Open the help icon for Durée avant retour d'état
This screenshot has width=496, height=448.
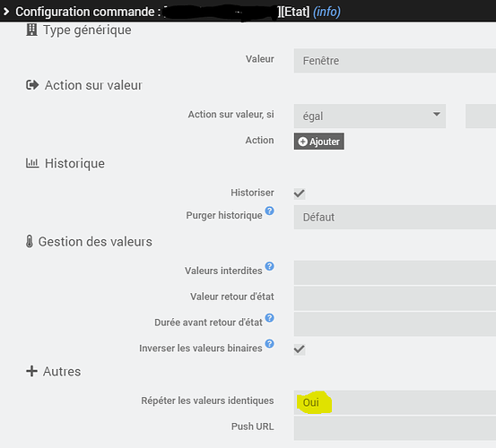(269, 317)
